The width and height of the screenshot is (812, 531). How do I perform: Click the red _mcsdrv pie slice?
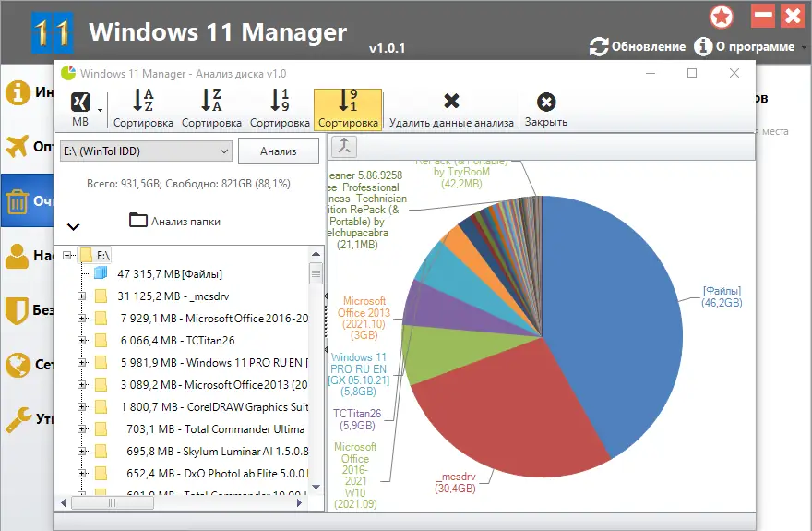[x=513, y=415]
